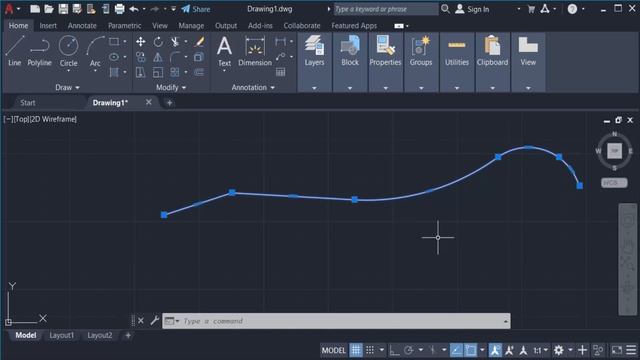
Task: Click Sign In
Action: 473,9
